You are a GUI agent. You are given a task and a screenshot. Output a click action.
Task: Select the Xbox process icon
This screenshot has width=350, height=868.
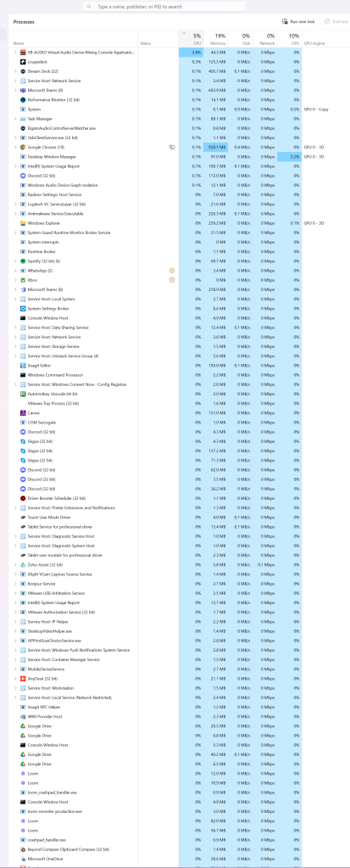point(23,280)
